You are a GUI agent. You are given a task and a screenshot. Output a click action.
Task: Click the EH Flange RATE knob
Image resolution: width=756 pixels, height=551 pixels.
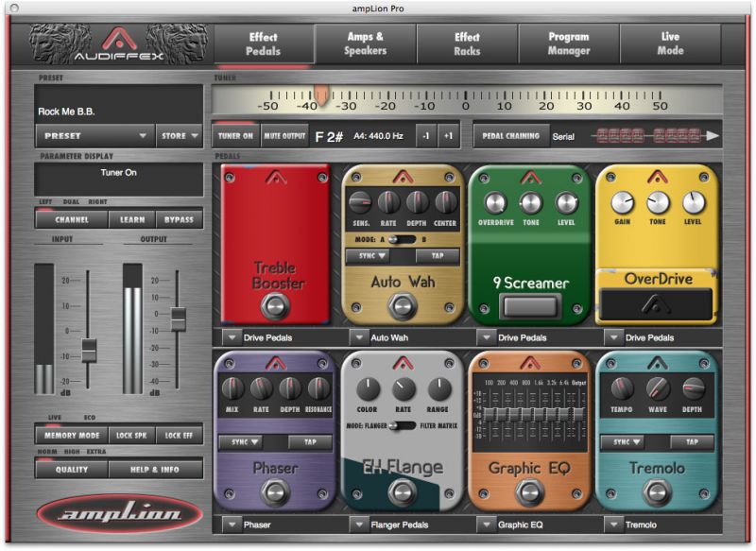(x=404, y=389)
